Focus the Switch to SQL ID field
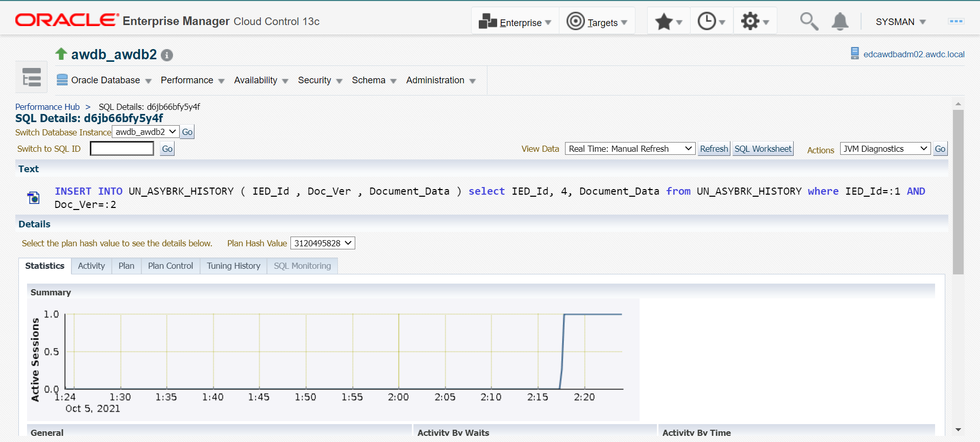This screenshot has width=980, height=442. coord(122,149)
